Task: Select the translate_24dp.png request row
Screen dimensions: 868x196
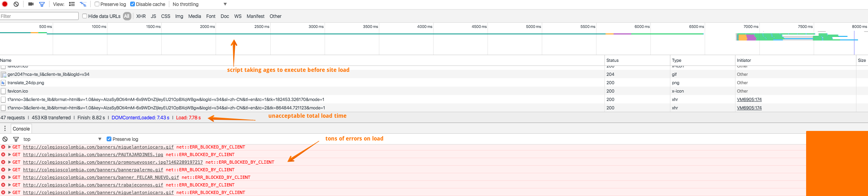Action: (434, 83)
